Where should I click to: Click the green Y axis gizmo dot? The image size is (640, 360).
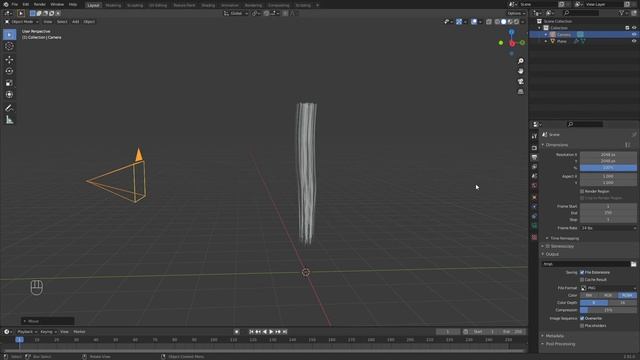(x=501, y=42)
